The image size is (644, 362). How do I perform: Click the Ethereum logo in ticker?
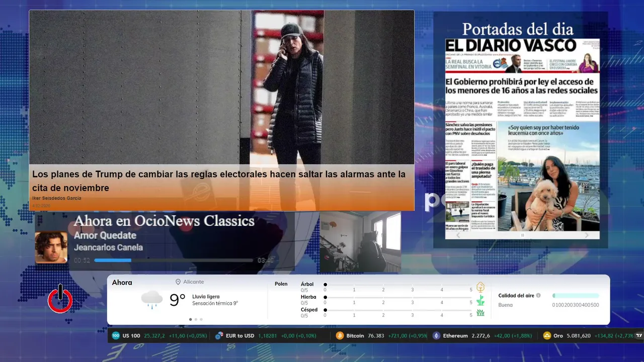(x=436, y=336)
